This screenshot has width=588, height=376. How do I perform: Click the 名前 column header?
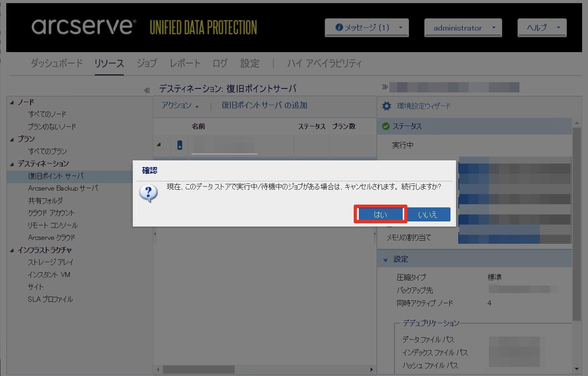click(x=198, y=126)
